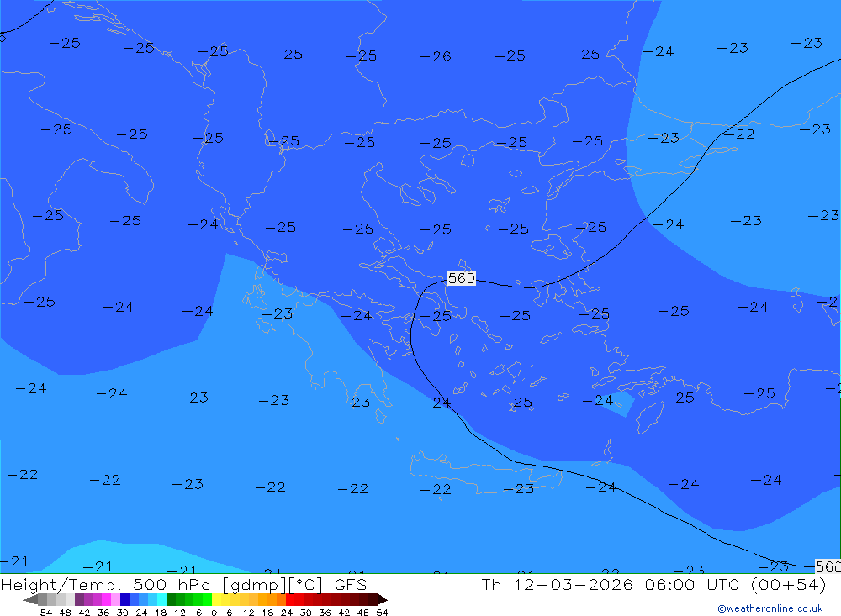Screen dimensions: 841x616
Task: Pick the cyan legend swatch left of green
Action: [x=161, y=600]
